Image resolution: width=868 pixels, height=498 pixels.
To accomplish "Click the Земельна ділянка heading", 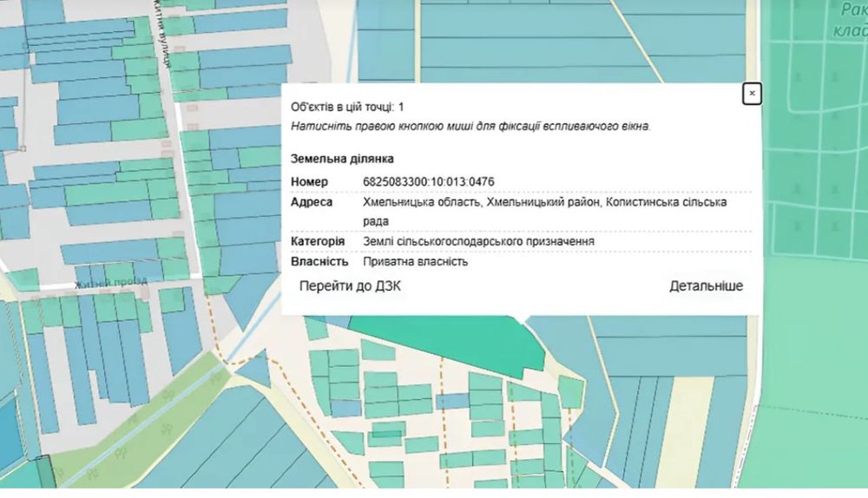I will coord(342,159).
